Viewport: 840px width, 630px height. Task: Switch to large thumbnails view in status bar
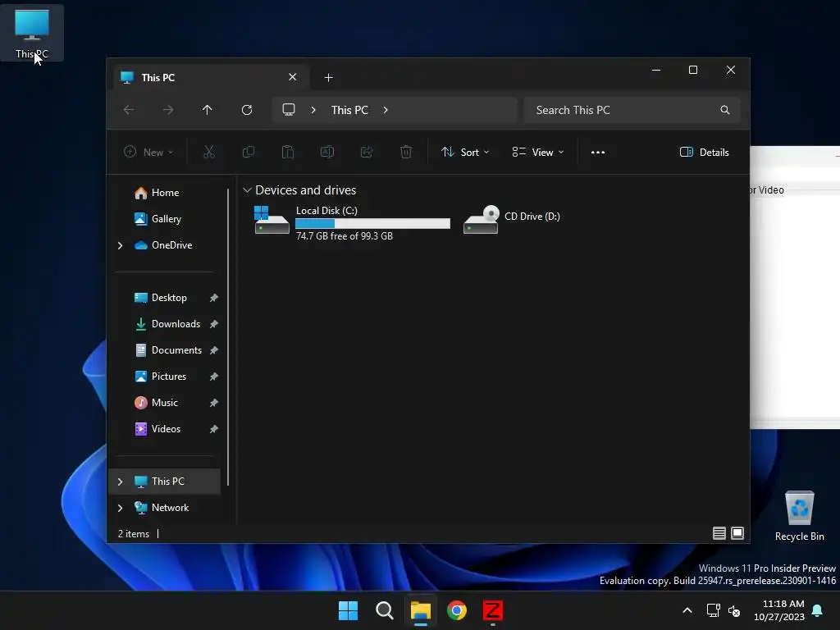737,533
